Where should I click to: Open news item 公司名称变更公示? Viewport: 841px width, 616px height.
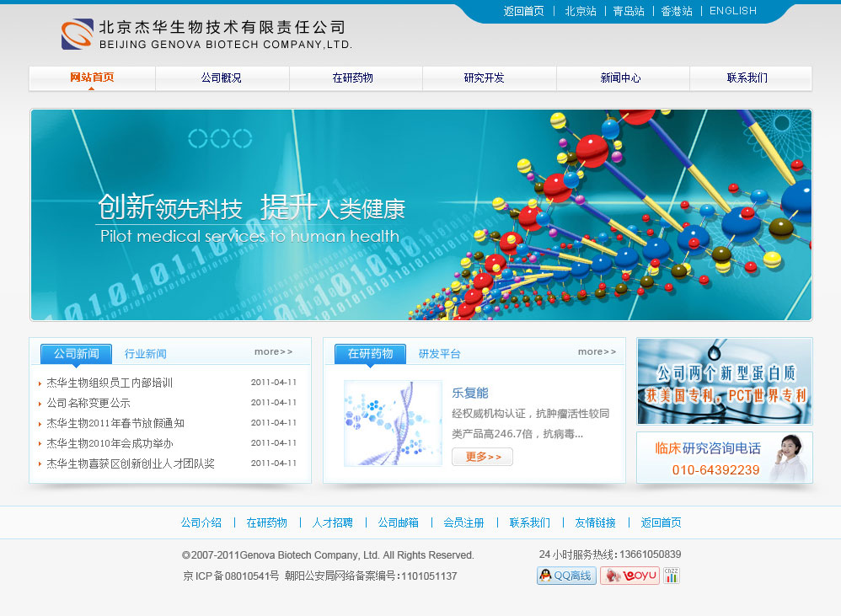pos(88,403)
